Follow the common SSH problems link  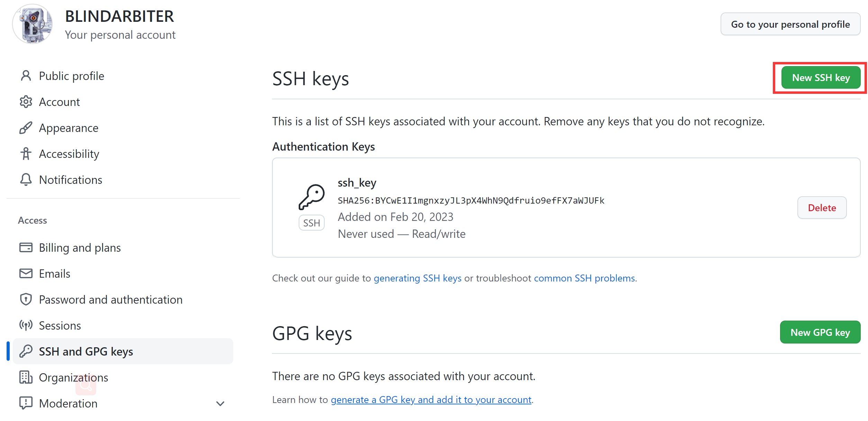(x=584, y=278)
